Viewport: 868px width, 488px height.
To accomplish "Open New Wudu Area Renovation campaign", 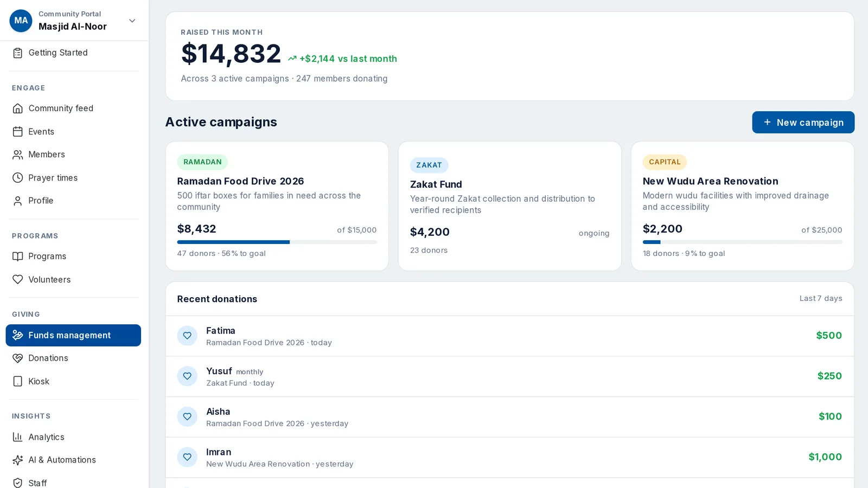I will (742, 206).
